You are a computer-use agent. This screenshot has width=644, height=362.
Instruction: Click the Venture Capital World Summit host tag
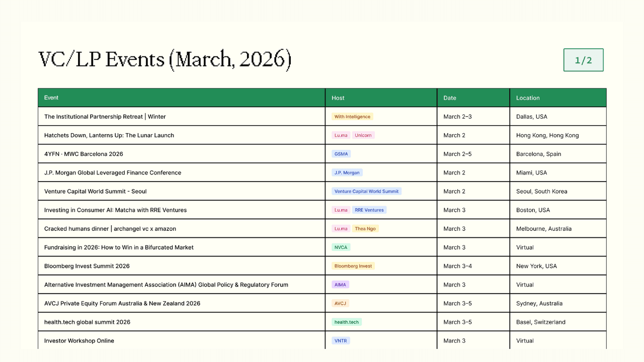coord(366,191)
